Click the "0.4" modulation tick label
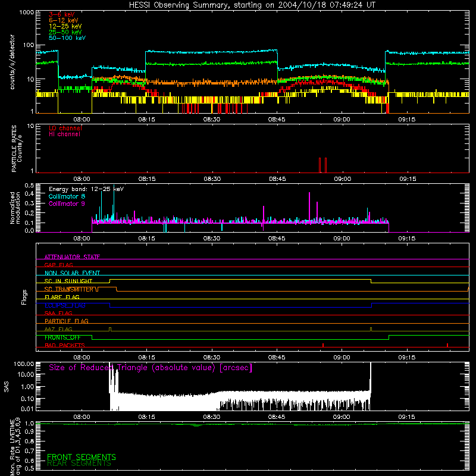Viewport: 476px width, 476px height. pos(29,194)
